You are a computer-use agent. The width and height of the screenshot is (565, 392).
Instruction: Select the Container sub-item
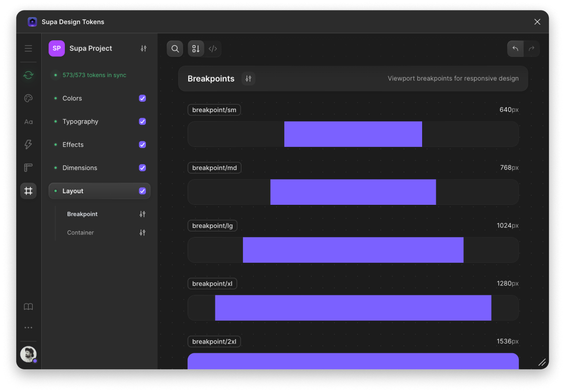pyautogui.click(x=80, y=232)
